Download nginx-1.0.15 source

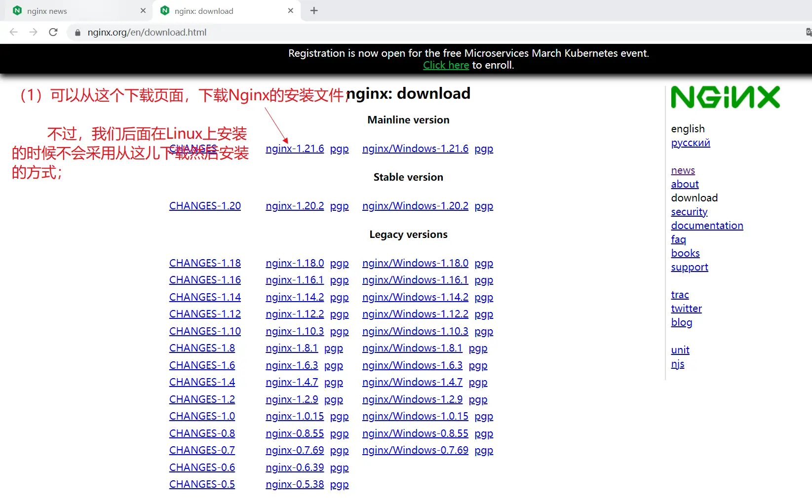295,416
